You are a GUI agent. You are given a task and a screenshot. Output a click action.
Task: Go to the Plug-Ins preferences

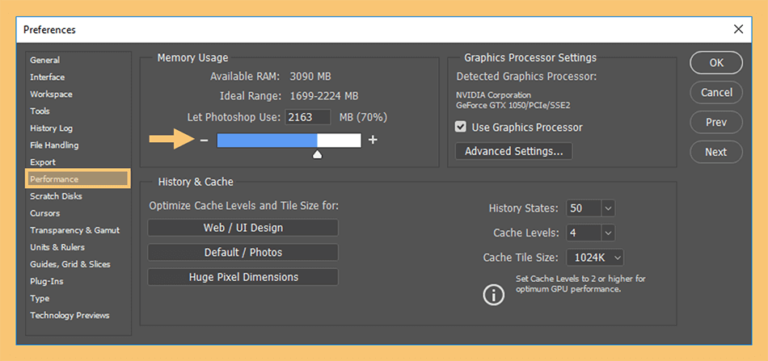pyautogui.click(x=47, y=281)
